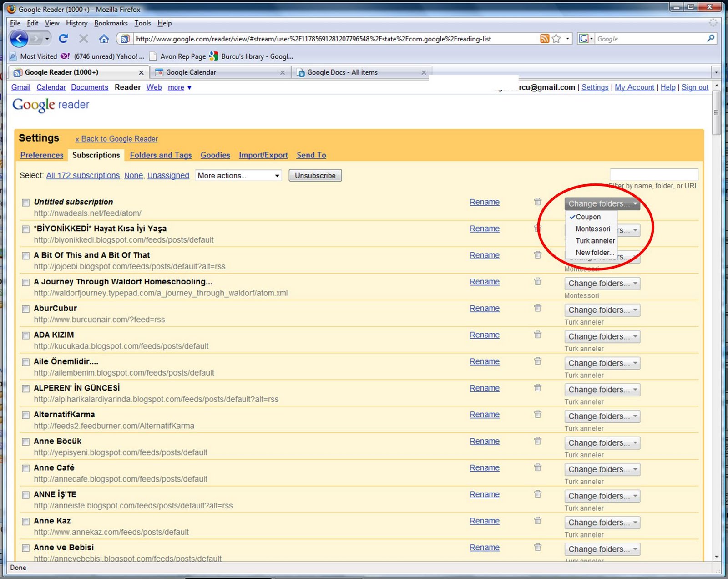
Task: Open Change folders for Waldorf Homeschooling row
Action: tap(602, 283)
